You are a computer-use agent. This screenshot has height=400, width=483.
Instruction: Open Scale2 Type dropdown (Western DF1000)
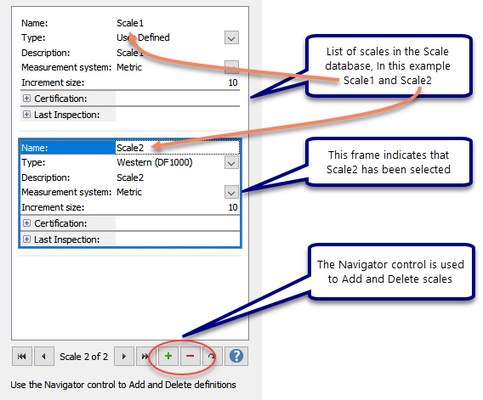[231, 163]
